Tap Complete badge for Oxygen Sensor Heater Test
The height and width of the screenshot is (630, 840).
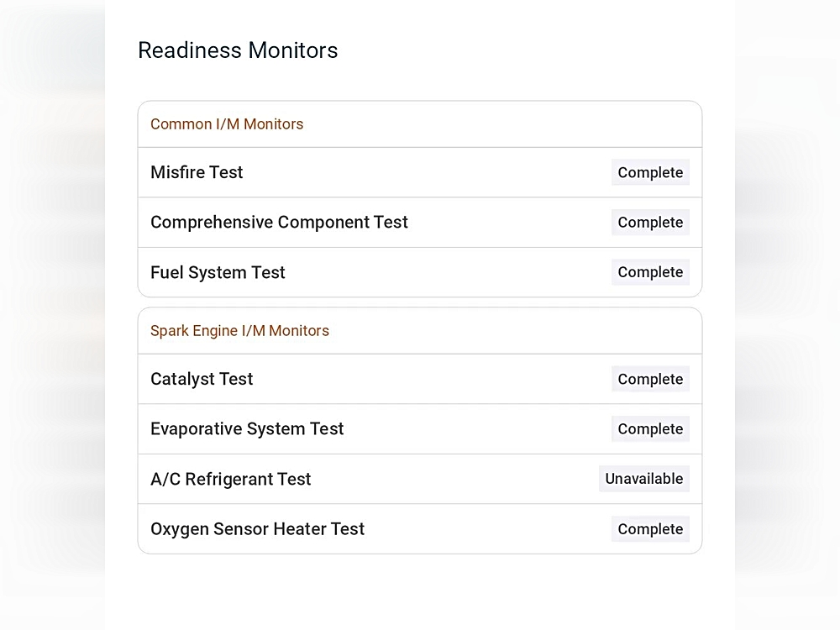[650, 528]
